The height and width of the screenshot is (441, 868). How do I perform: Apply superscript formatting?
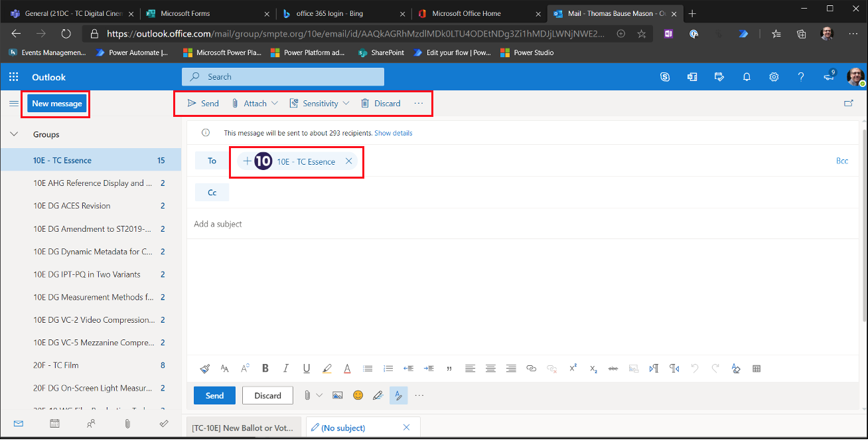pyautogui.click(x=573, y=369)
